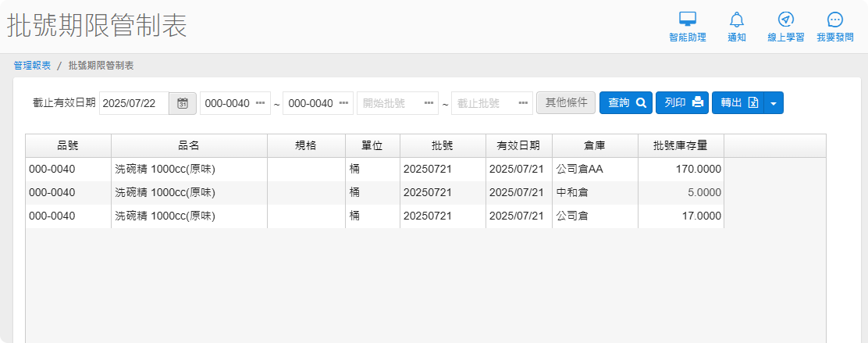Sort by 倉庫 column header
Screen dimensions: 868x343
pyautogui.click(x=595, y=146)
